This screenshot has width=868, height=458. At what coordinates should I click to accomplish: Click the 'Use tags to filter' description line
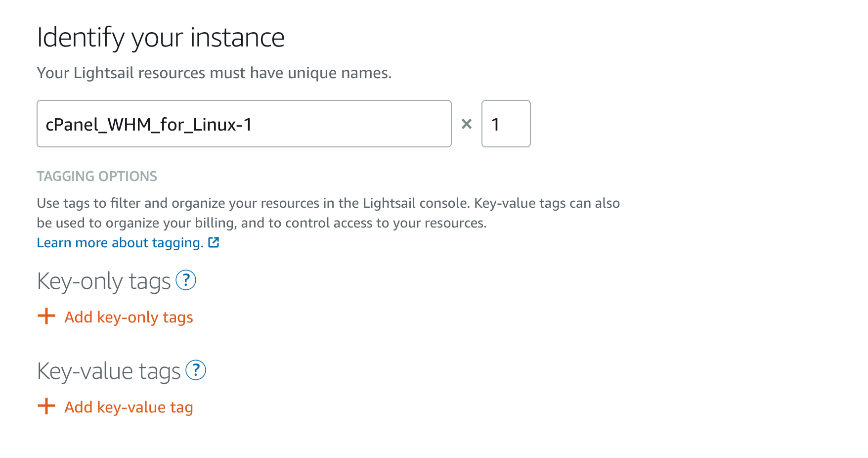click(x=198, y=203)
